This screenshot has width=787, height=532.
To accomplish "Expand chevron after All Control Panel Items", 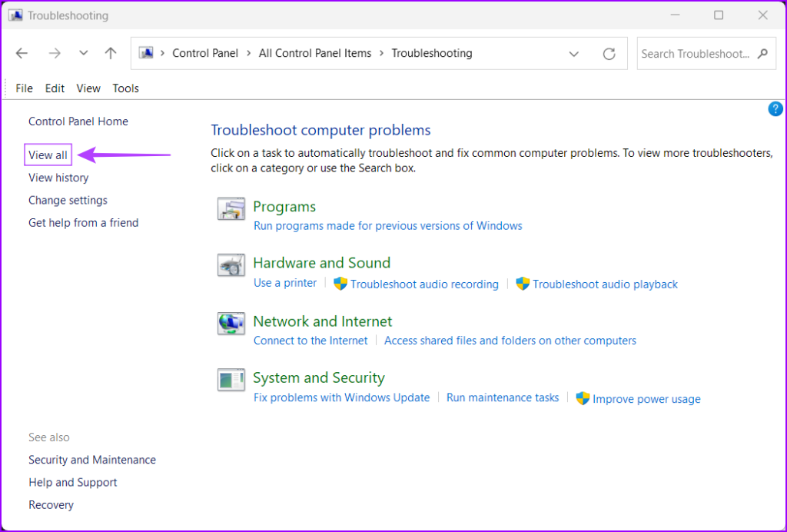I will pos(381,53).
